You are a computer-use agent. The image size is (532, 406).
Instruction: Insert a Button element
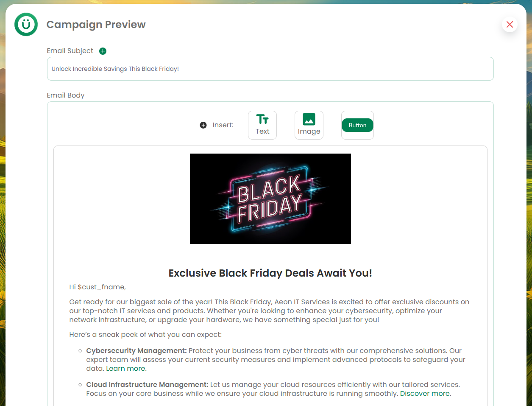click(x=357, y=125)
